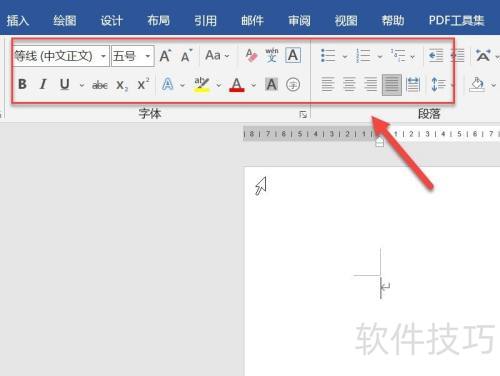Click the Enclose Characters circle icon
This screenshot has height=376, width=500.
[293, 85]
